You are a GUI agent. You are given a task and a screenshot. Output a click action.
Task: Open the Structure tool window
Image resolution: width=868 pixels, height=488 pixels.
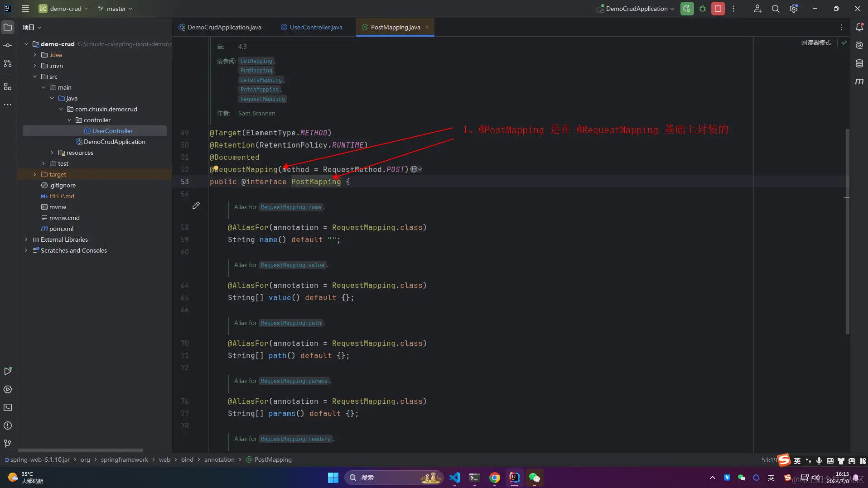click(8, 86)
